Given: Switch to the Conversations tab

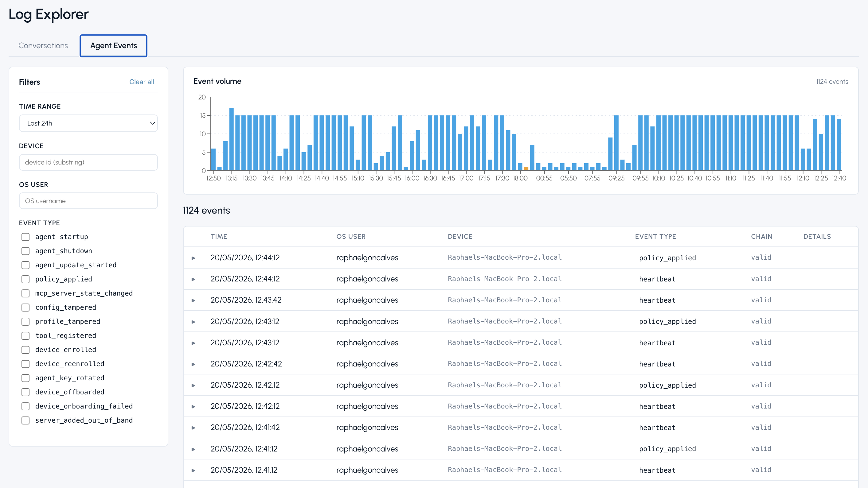Looking at the screenshot, I should tap(43, 45).
